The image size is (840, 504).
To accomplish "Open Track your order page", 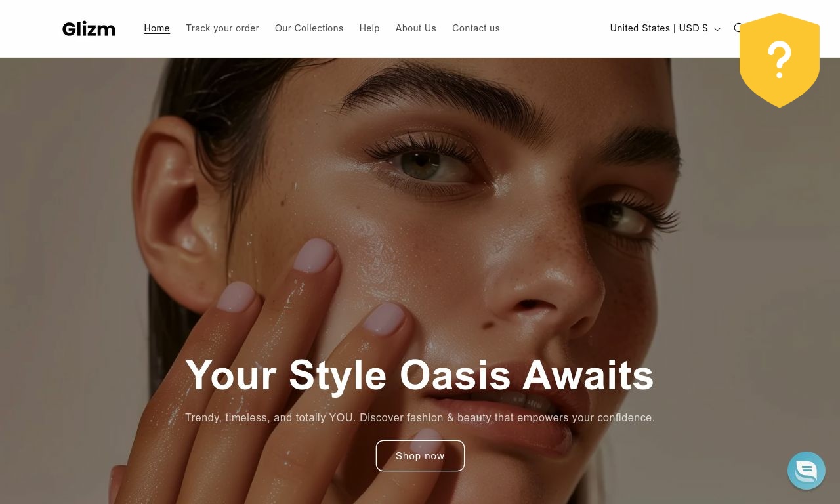I will tap(222, 28).
